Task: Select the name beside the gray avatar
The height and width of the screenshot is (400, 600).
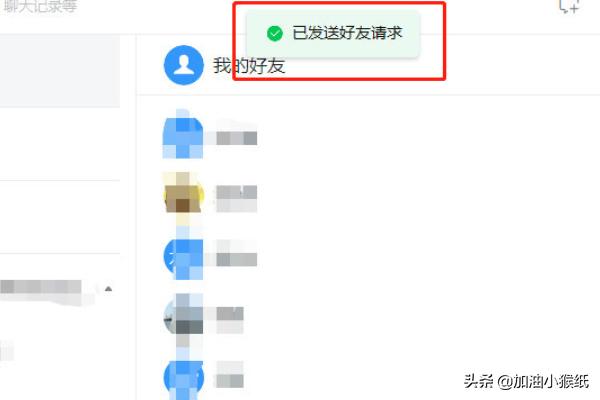Action: coord(230,320)
